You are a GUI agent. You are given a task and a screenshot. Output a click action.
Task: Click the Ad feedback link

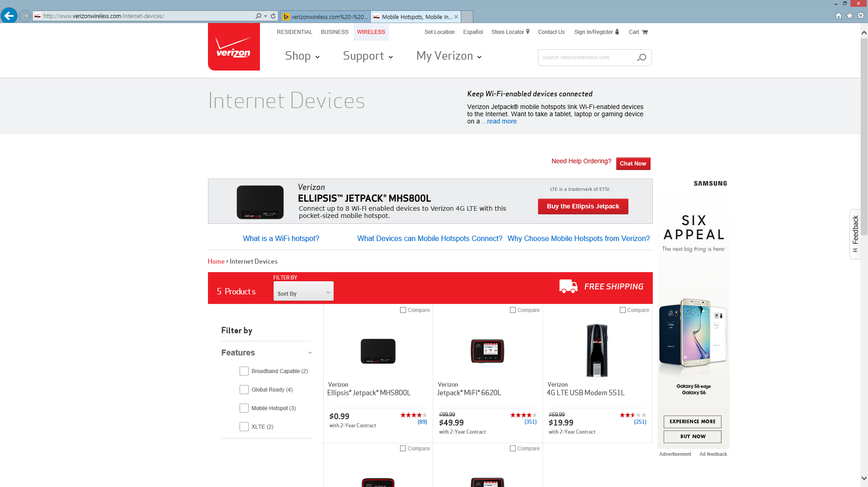point(713,454)
